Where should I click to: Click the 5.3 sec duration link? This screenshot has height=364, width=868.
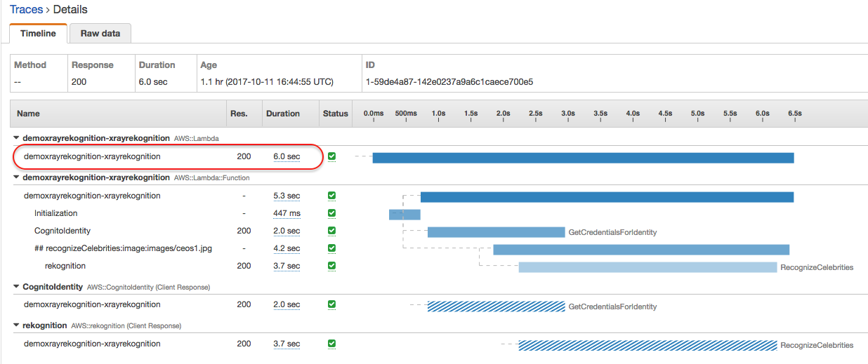[287, 196]
